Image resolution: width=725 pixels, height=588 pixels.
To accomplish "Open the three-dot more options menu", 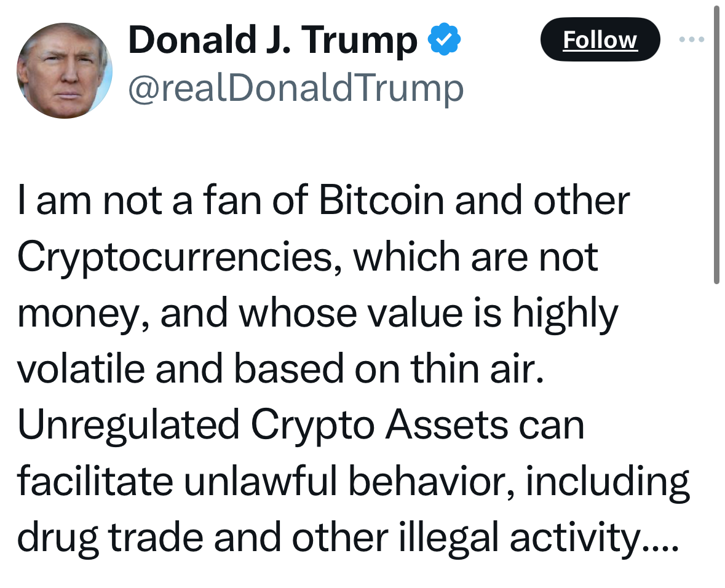I will (x=692, y=40).
